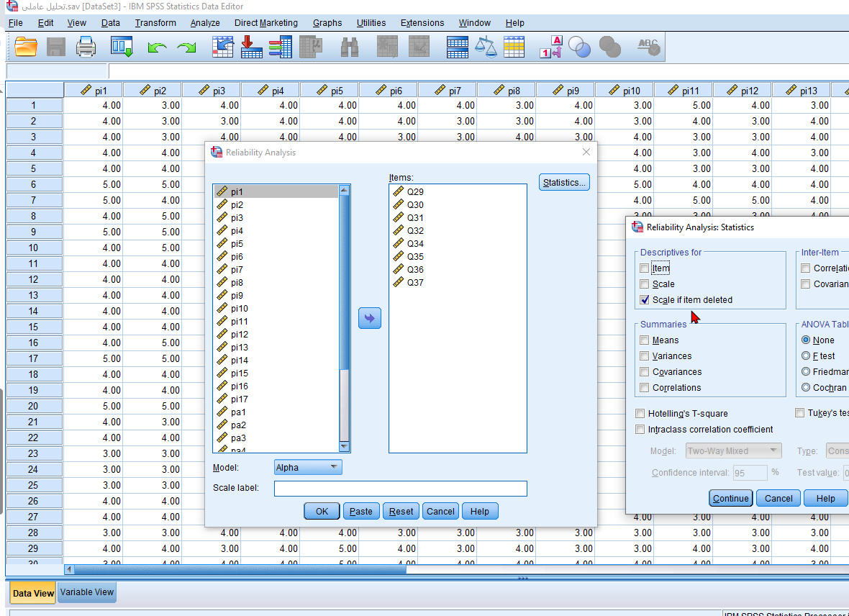Open the Model dropdown set to Alpha

tap(308, 468)
